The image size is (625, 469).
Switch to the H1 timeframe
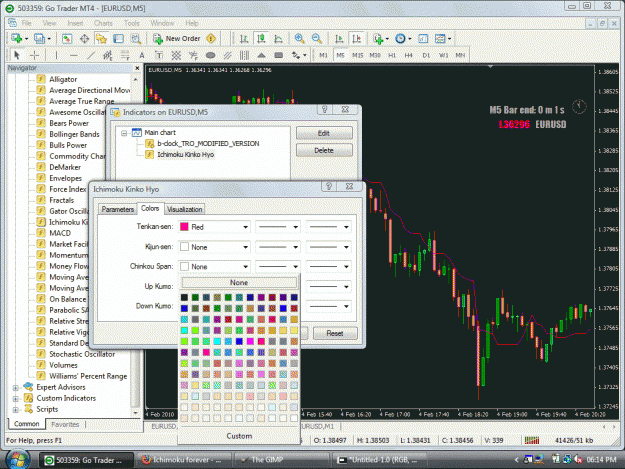392,55
